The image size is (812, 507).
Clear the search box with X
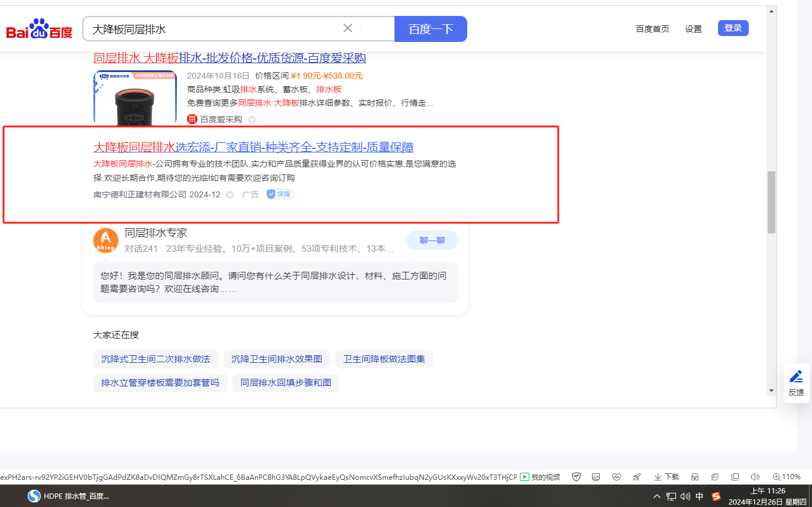(x=348, y=28)
